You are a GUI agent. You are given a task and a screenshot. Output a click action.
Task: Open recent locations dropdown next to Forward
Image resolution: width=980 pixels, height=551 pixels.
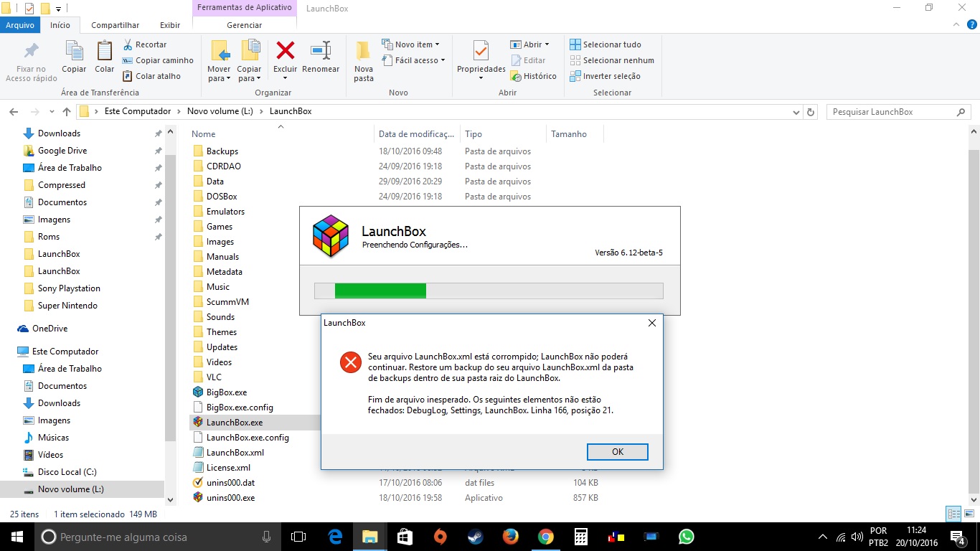[51, 112]
